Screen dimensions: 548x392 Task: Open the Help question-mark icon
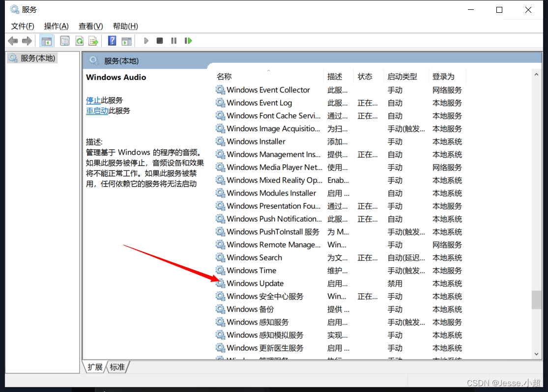point(112,41)
